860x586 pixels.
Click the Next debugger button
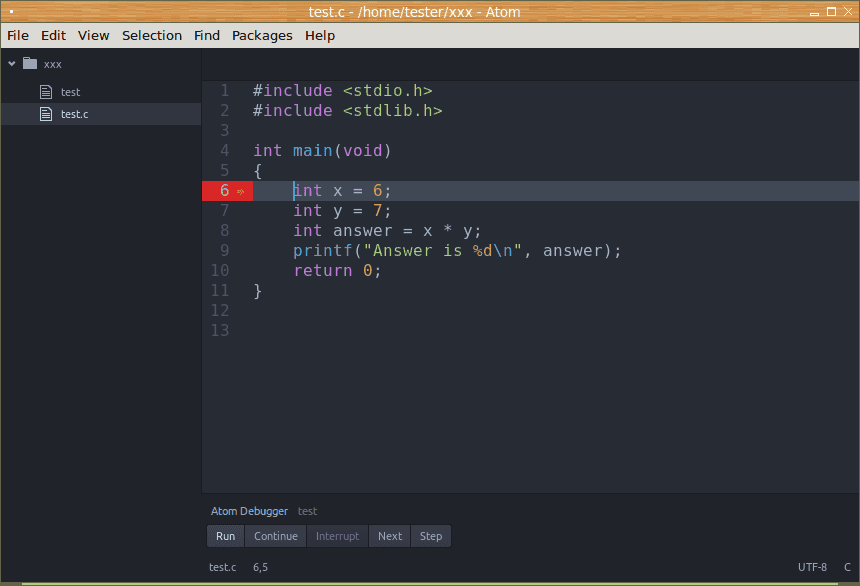(x=390, y=536)
